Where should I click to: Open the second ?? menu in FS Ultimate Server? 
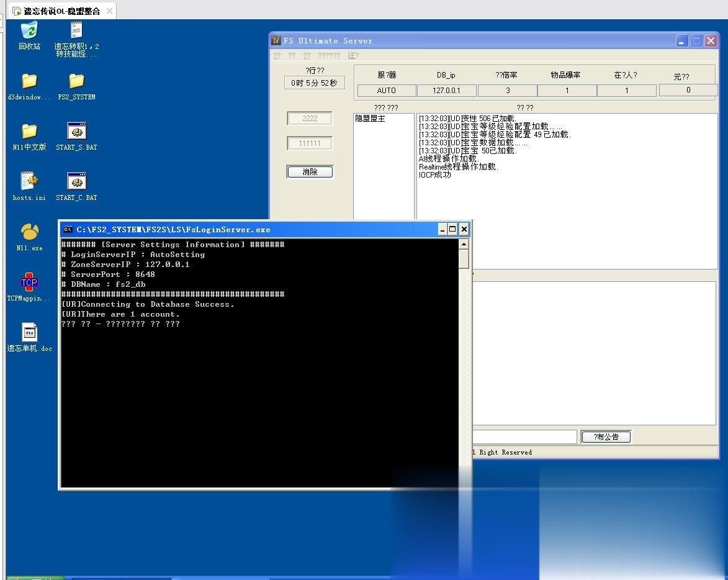click(292, 56)
